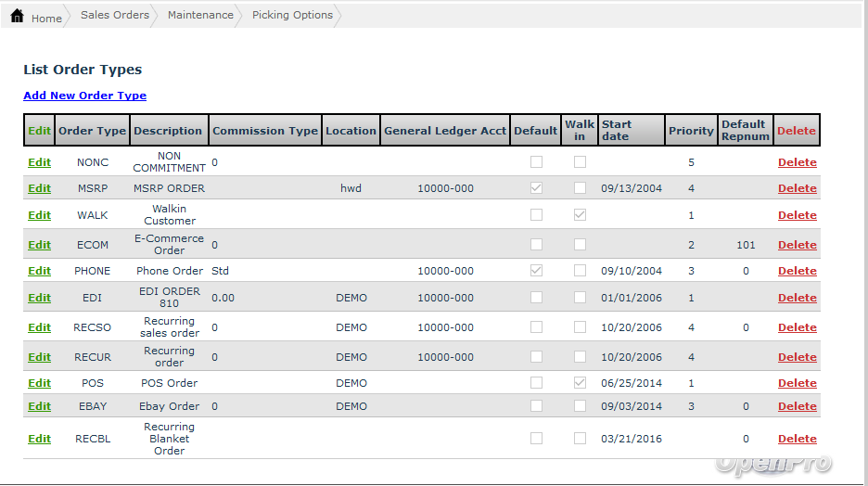The height and width of the screenshot is (486, 868).
Task: Click the Order Type column header
Action: 92,131
